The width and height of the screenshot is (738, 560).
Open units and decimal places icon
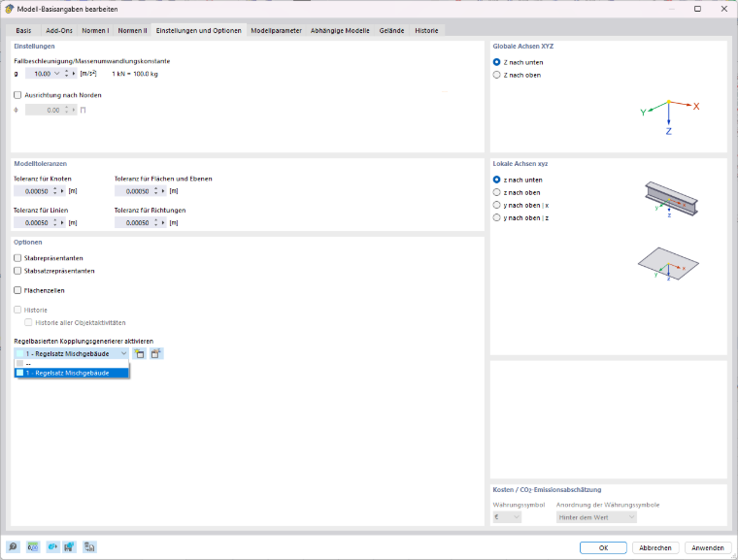[x=32, y=546]
